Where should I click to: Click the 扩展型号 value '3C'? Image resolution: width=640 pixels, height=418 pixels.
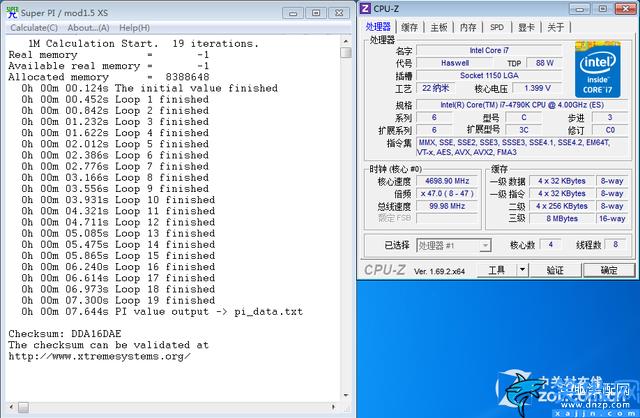point(524,130)
